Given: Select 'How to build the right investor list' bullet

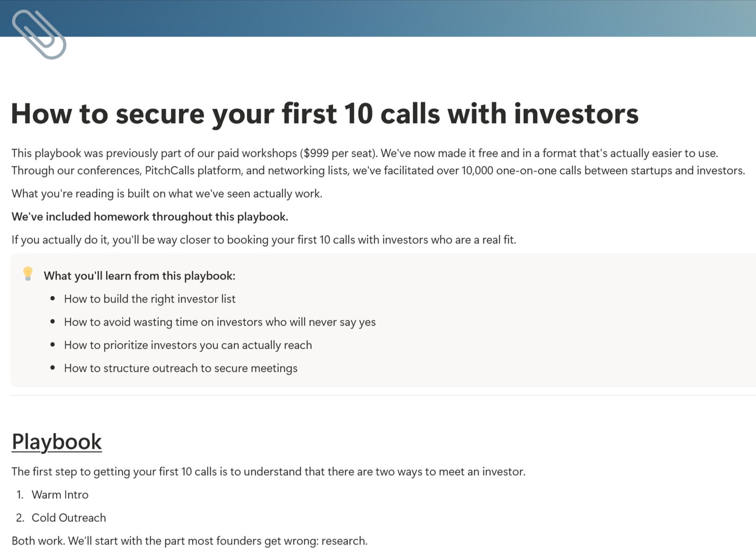Looking at the screenshot, I should [150, 299].
